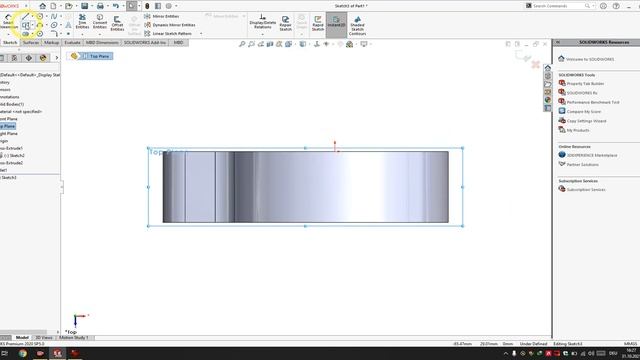Expand the Display/Delete Relations dropdown arrow
This screenshot has width=640, height=360.
pos(262,34)
